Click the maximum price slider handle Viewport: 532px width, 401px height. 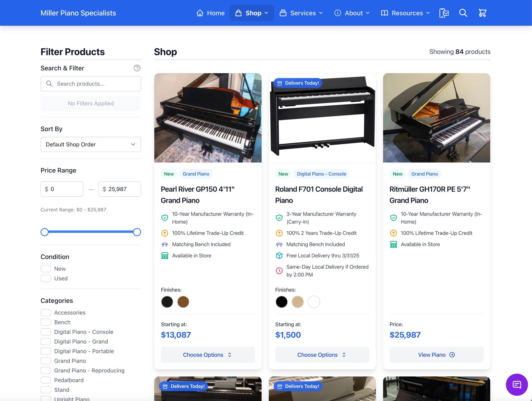click(x=137, y=232)
